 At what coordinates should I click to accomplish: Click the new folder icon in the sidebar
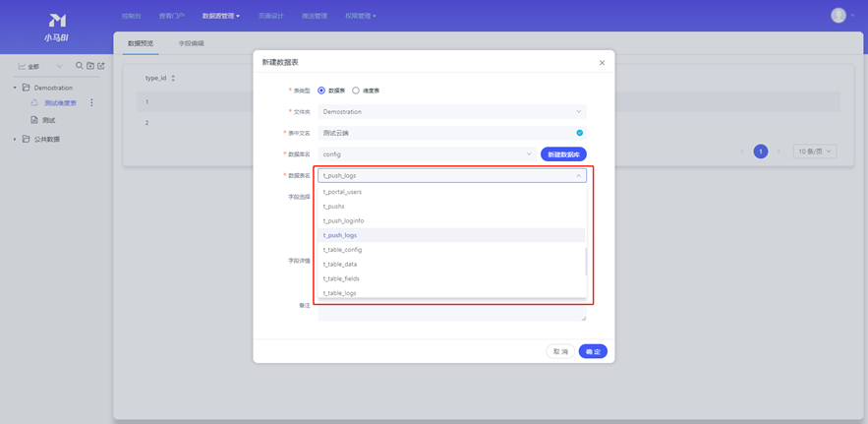[x=90, y=66]
